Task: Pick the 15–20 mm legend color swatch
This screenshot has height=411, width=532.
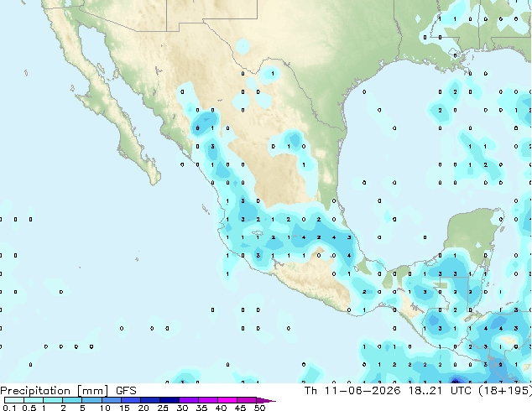Action: tap(130, 400)
